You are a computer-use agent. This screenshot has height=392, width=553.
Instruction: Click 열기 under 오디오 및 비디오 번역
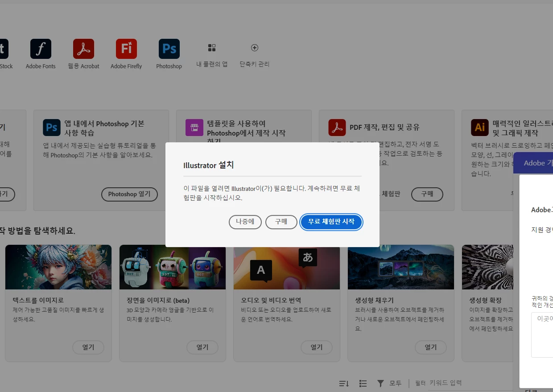pyautogui.click(x=317, y=347)
